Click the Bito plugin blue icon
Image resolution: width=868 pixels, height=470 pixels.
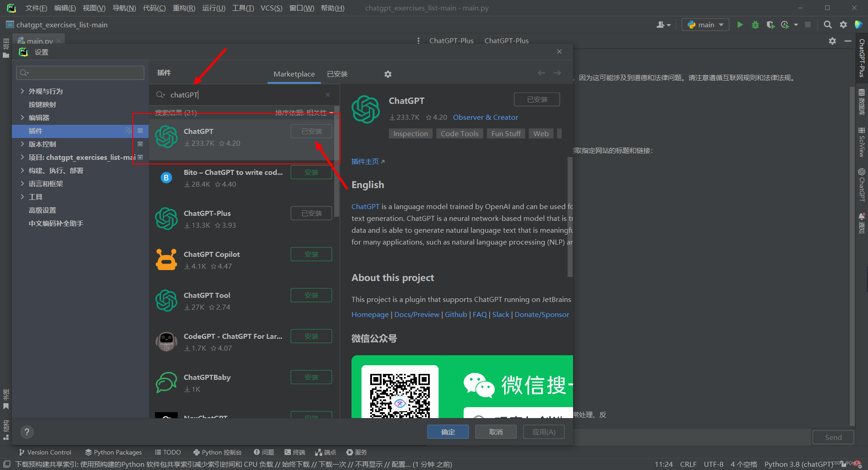point(166,178)
